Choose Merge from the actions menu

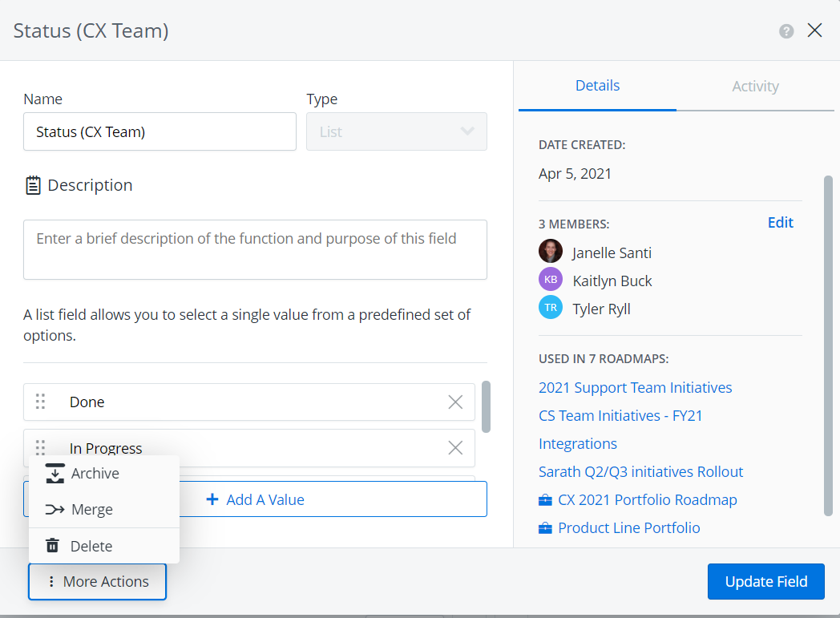click(x=91, y=510)
